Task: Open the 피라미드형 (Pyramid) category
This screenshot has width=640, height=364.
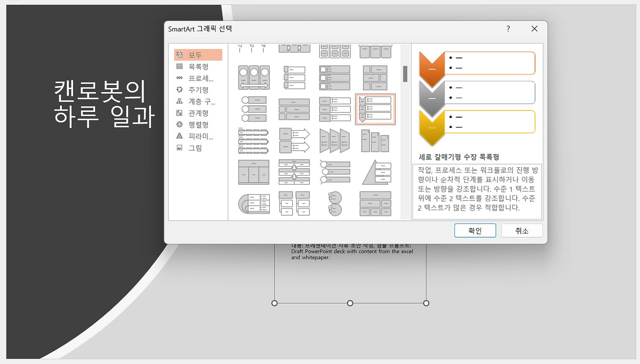Action: tap(197, 136)
